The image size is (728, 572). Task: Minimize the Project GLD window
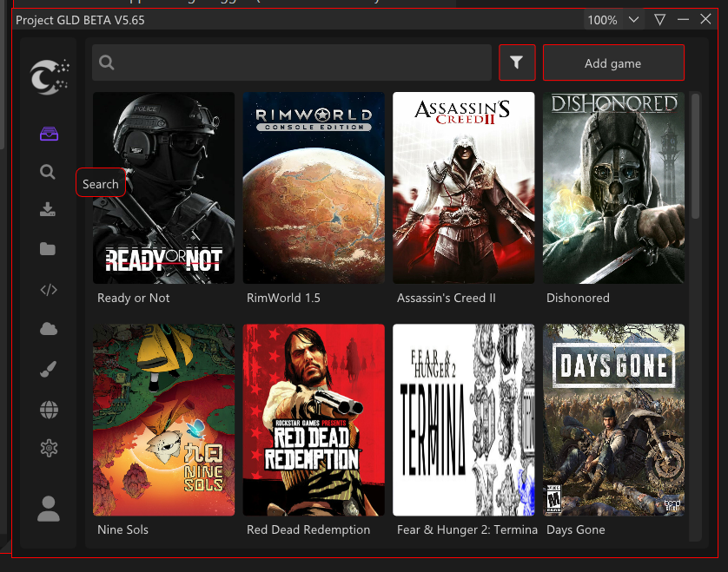click(x=683, y=19)
